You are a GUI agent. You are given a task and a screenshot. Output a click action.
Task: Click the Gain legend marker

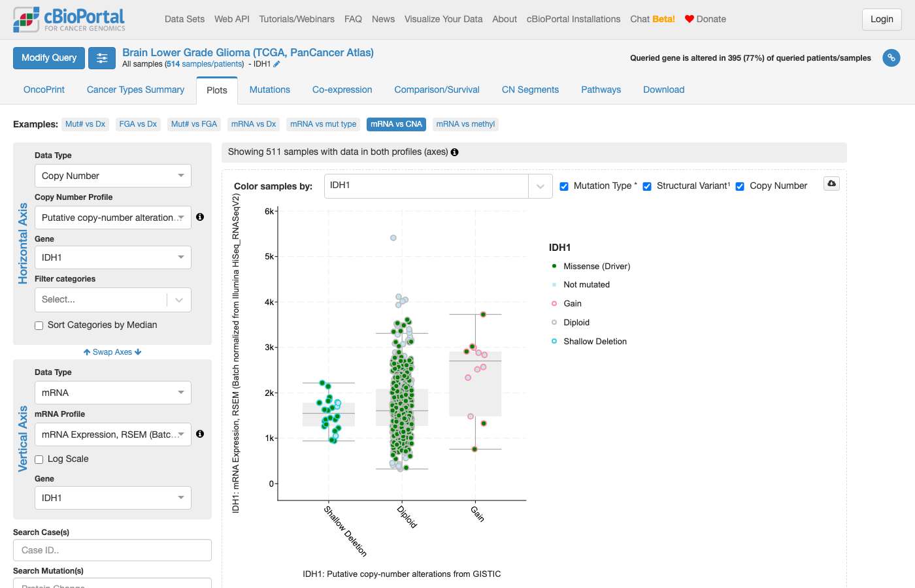(554, 304)
